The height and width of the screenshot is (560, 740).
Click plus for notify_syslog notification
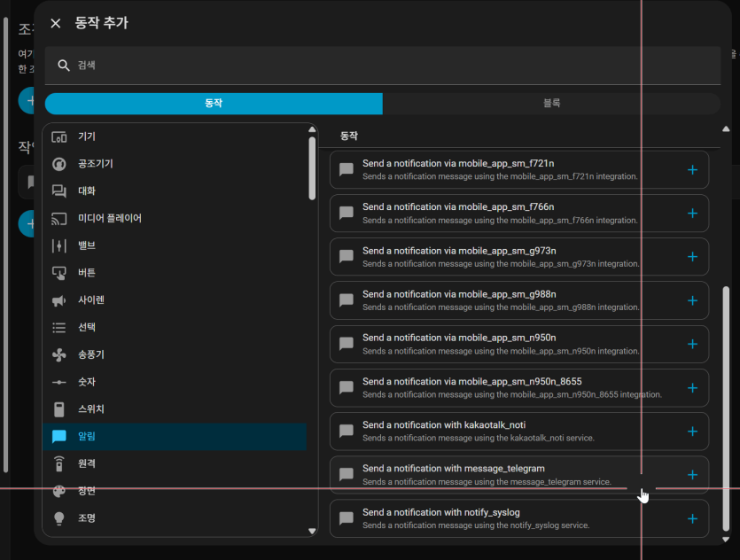click(x=692, y=518)
